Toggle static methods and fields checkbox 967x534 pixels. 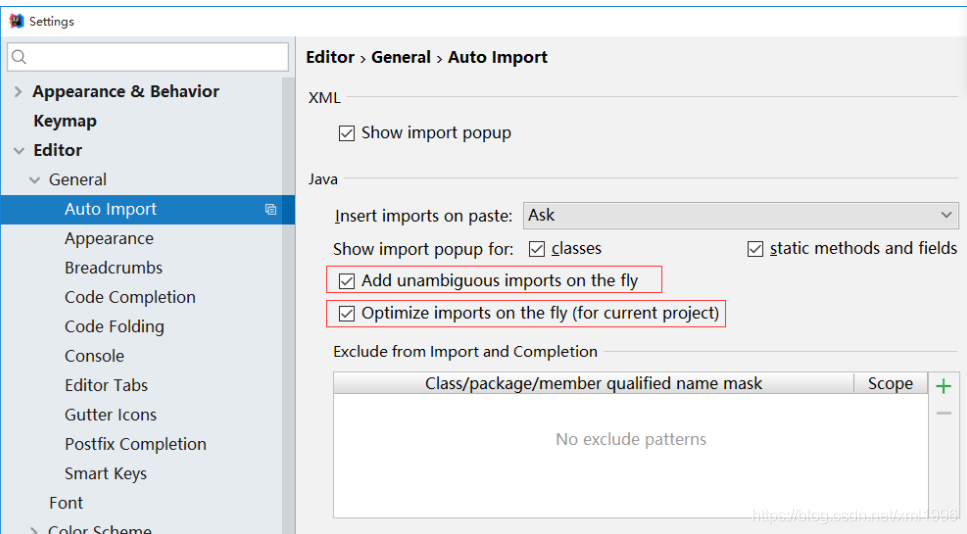(x=755, y=249)
